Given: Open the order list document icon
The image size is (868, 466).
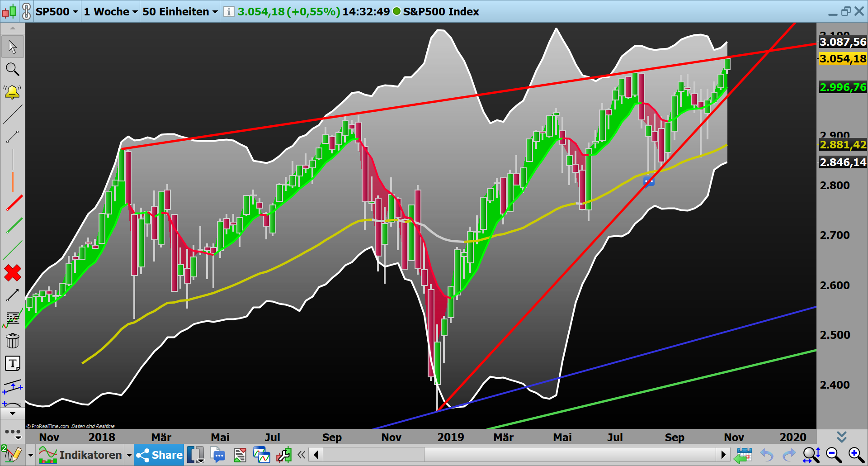Looking at the screenshot, I should coord(240,455).
